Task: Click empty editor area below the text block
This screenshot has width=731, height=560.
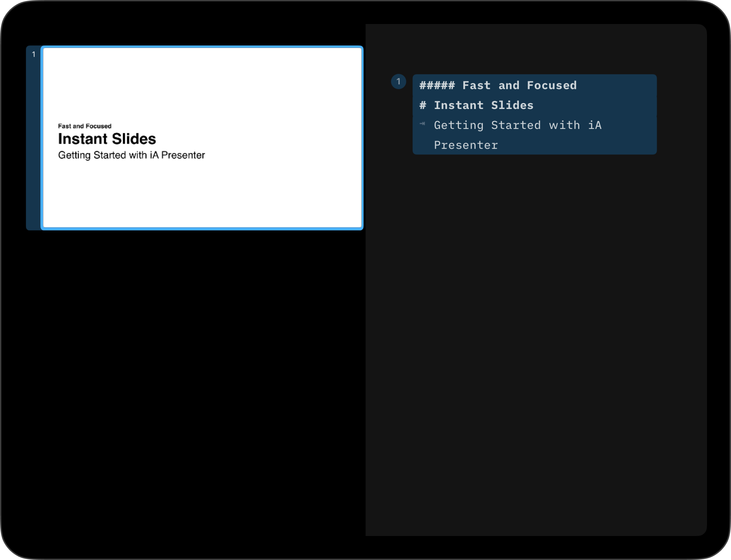Action: [534, 300]
